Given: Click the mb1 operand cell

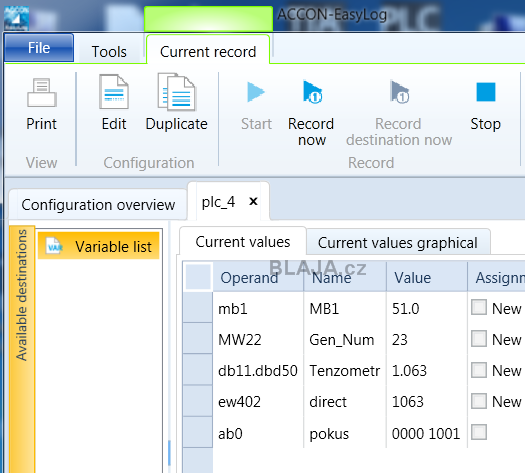Looking at the screenshot, I should coord(258,308).
